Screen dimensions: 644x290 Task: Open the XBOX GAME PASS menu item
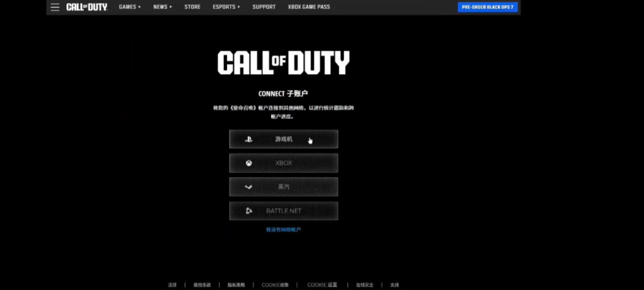tap(308, 7)
